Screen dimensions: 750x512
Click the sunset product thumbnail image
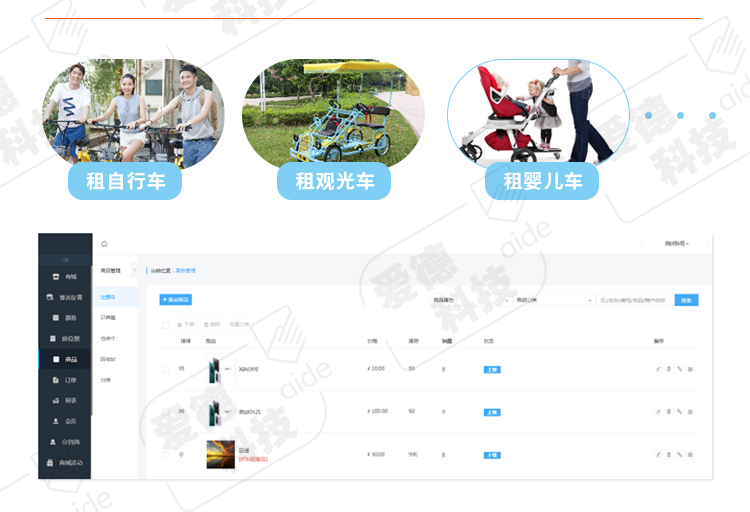pyautogui.click(x=220, y=454)
